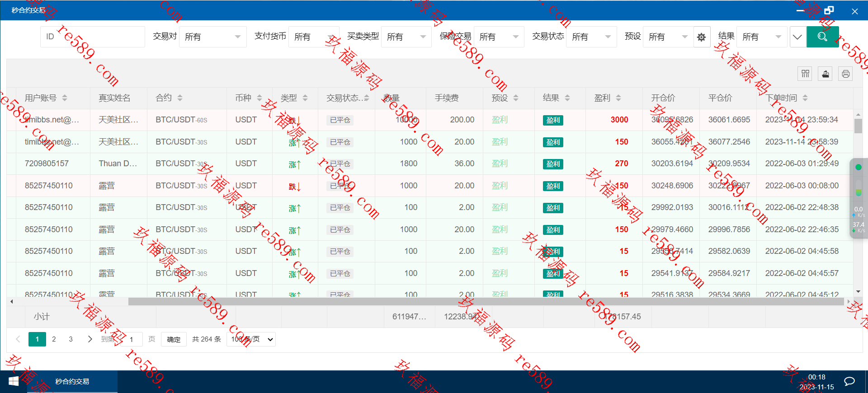Open the Windows Start button
The height and width of the screenshot is (393, 868).
(14, 382)
